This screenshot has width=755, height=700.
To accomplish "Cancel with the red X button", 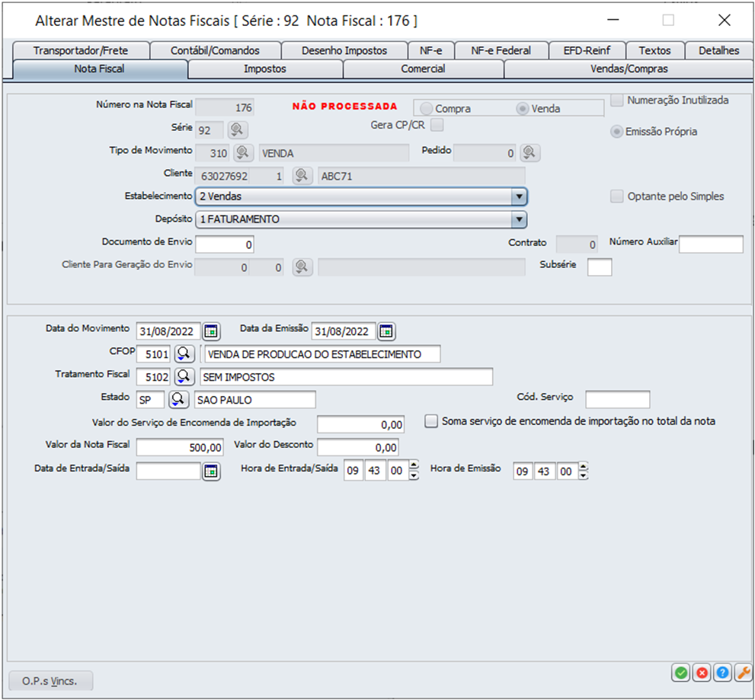I will coord(702,673).
